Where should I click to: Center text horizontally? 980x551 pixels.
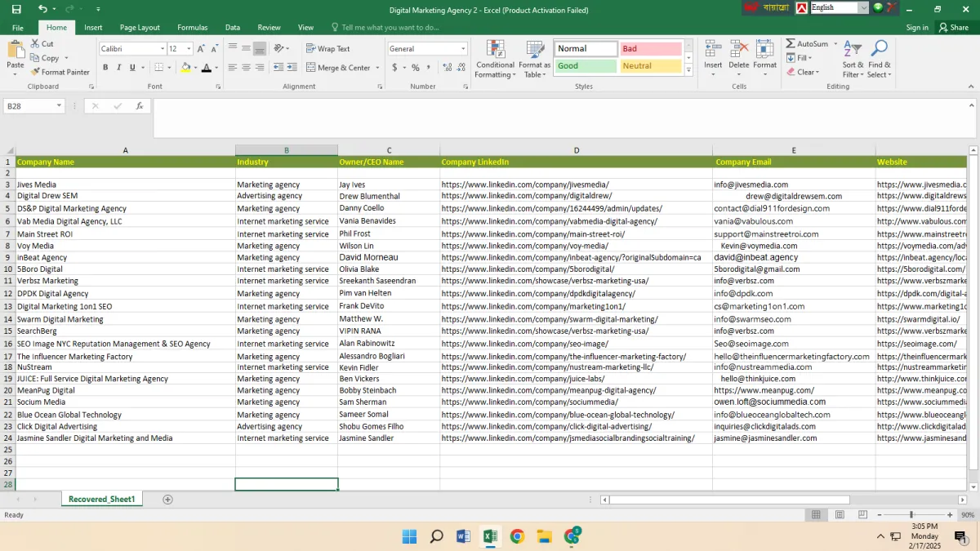tap(247, 68)
